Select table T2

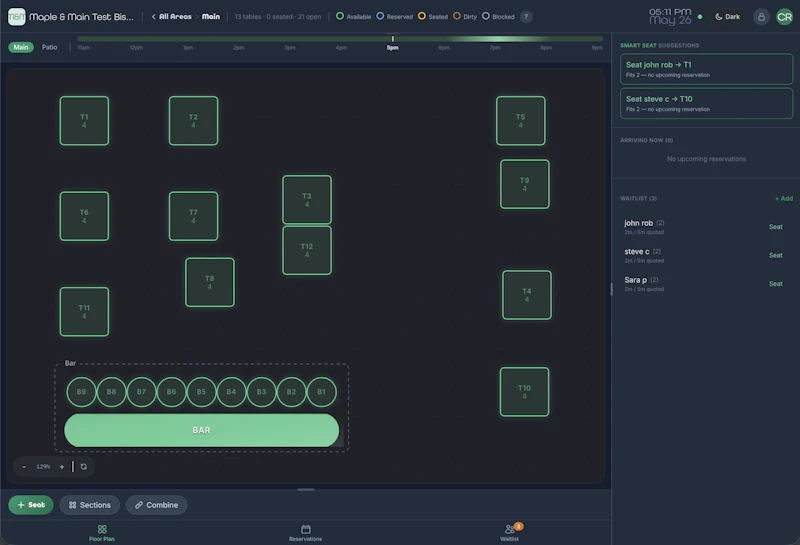193,121
